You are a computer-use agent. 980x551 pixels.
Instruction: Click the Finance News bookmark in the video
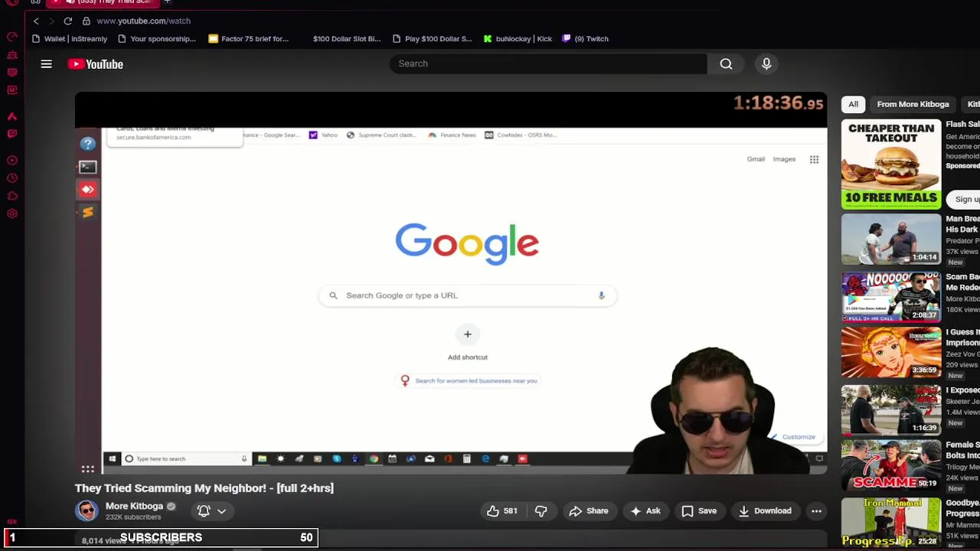(x=452, y=135)
